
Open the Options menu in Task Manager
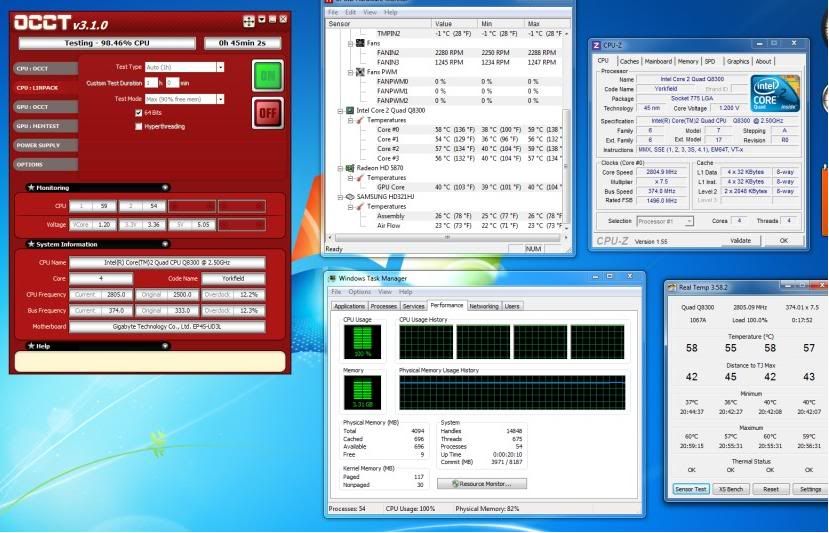point(360,292)
